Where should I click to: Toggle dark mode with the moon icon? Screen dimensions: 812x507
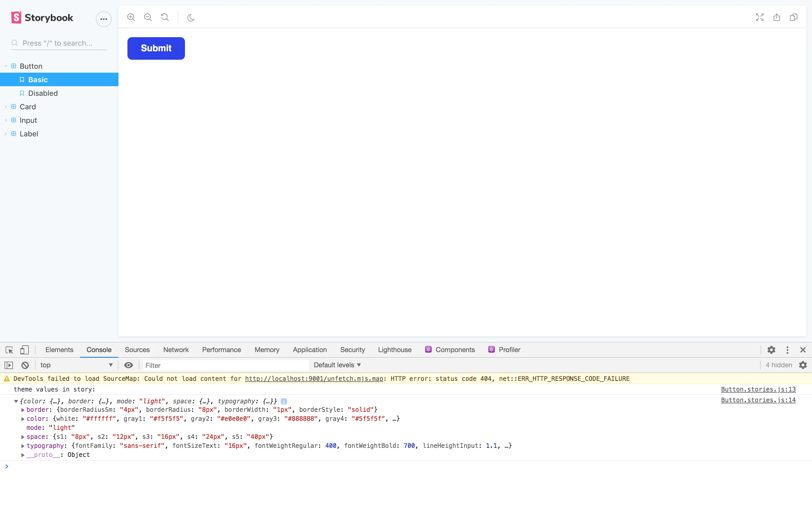click(x=191, y=17)
